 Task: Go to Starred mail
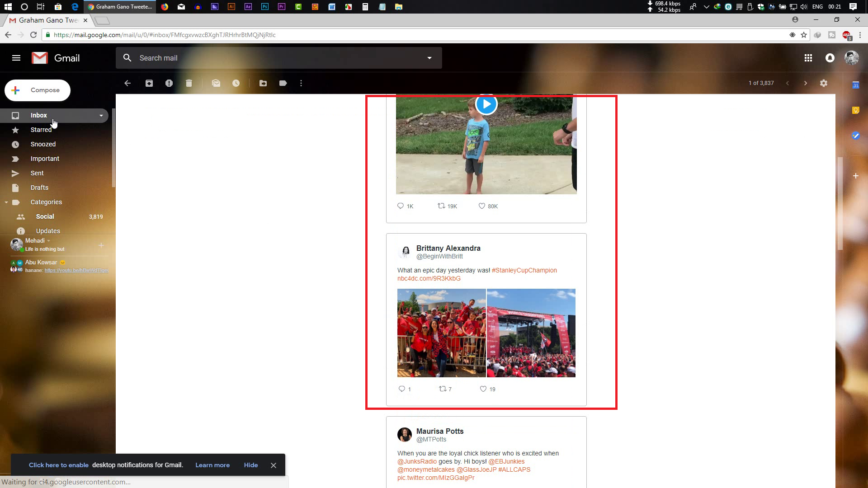pos(41,130)
